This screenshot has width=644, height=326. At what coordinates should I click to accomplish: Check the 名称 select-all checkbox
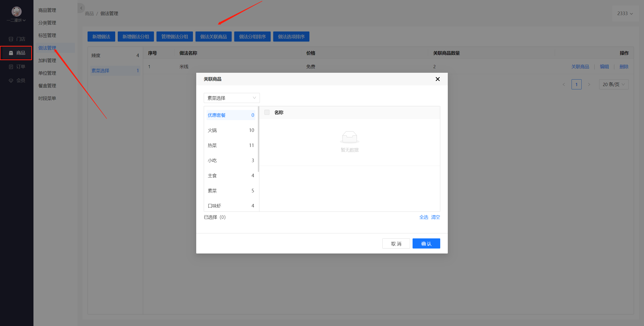point(267,112)
